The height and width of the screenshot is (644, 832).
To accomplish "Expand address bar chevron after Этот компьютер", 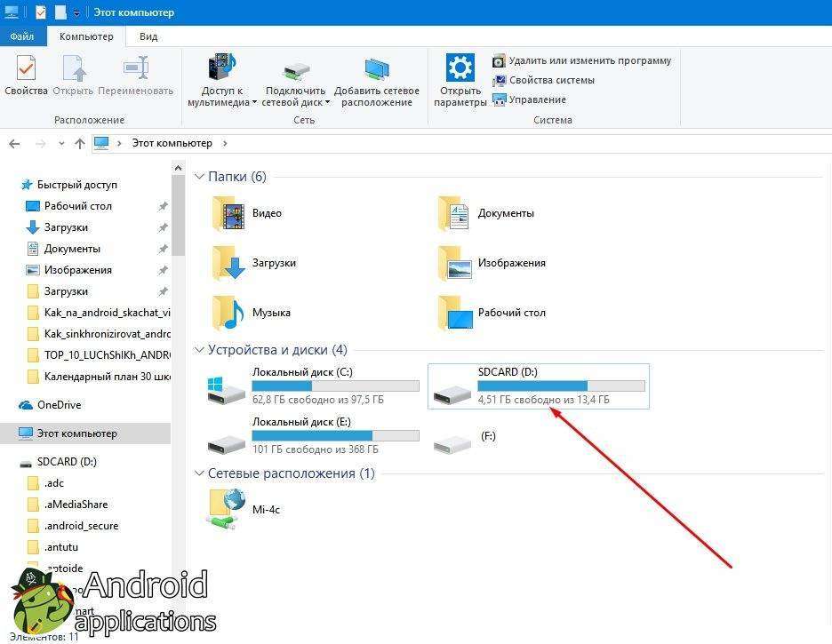I will [x=225, y=143].
